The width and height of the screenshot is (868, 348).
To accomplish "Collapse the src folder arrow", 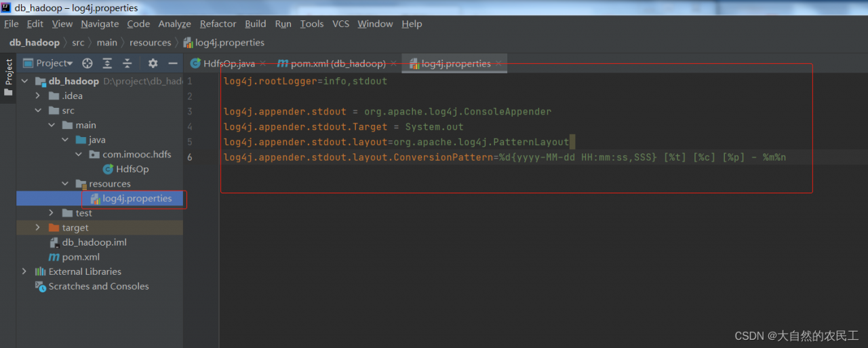I will click(x=39, y=111).
